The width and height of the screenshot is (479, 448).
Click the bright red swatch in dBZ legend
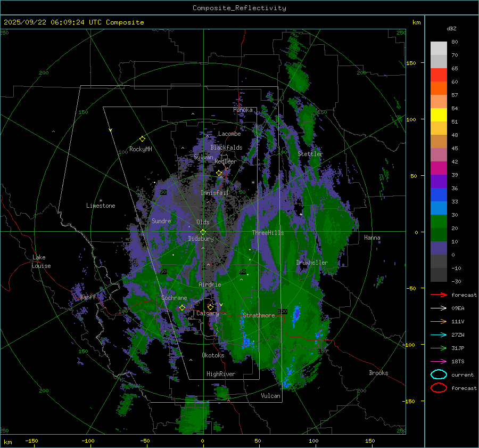(439, 75)
